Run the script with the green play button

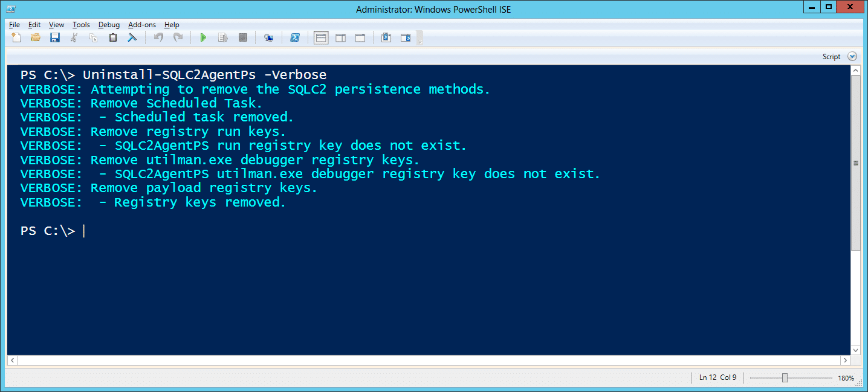(203, 38)
